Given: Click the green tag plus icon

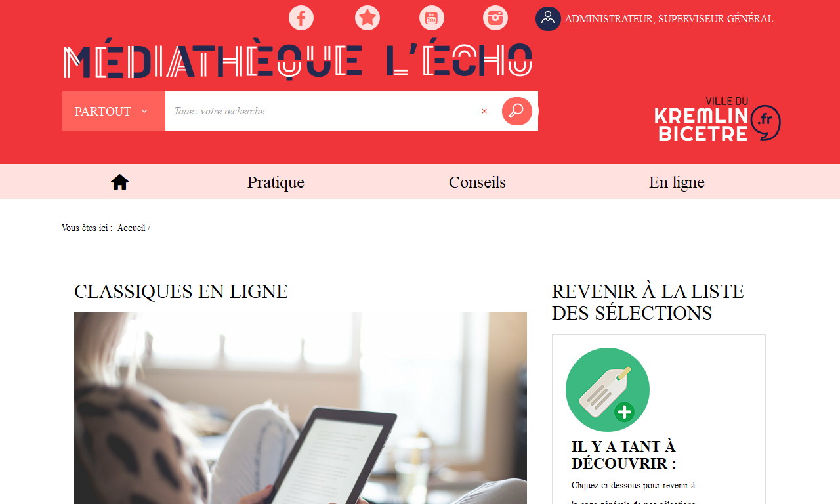Looking at the screenshot, I should [608, 390].
